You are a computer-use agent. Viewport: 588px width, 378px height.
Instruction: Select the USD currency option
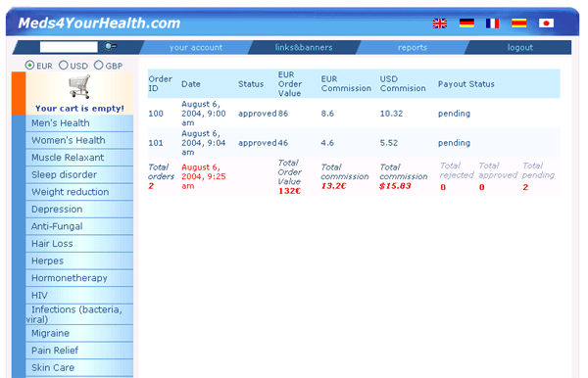point(64,66)
